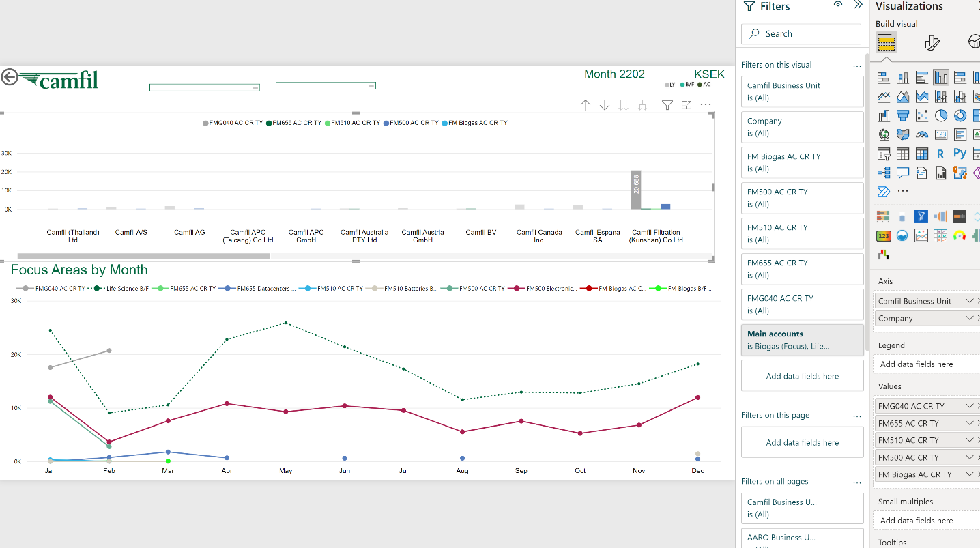Choose the gauge visualization
The width and height of the screenshot is (980, 548).
click(x=922, y=134)
